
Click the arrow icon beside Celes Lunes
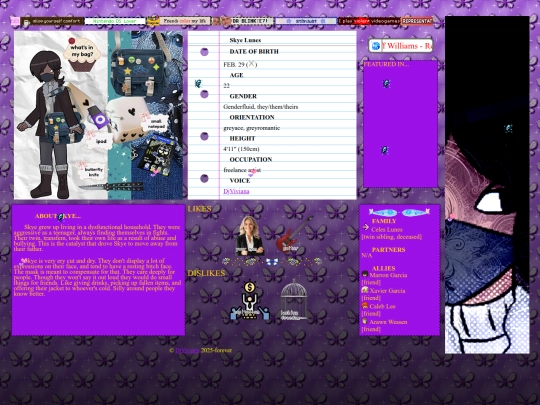point(365,227)
